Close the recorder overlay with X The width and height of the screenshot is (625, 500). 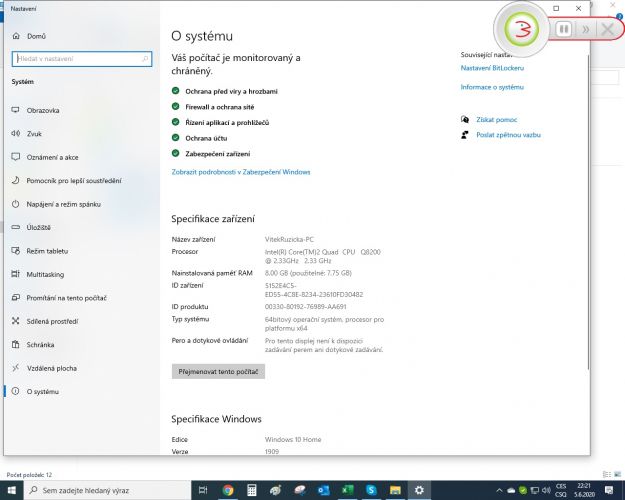[607, 29]
